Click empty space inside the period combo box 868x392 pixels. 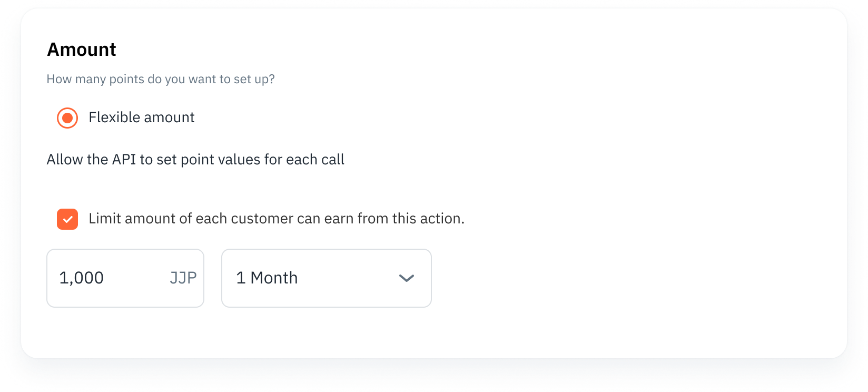[348, 278]
